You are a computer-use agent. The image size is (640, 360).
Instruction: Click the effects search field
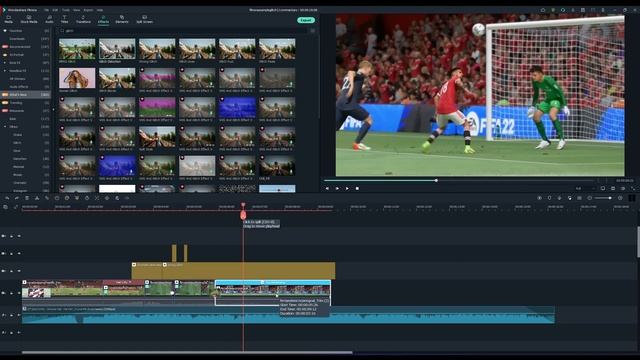(x=184, y=31)
